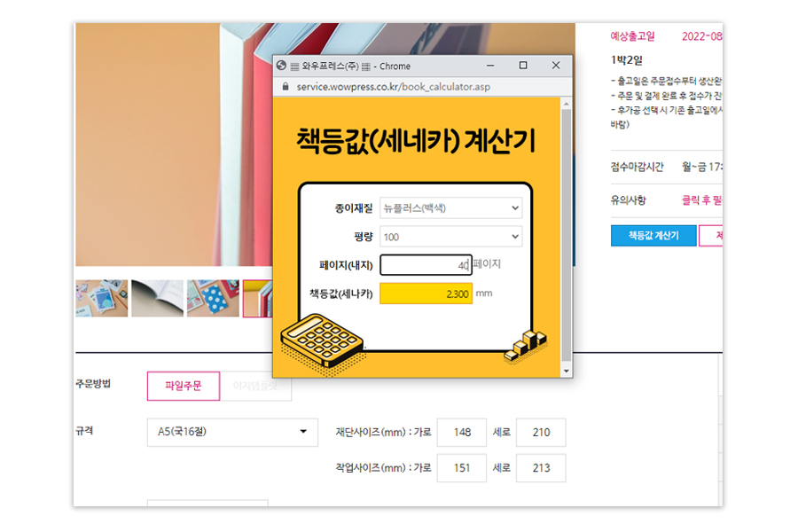Minimize the book calculator popup
This screenshot has height=532, width=798.
(490, 65)
